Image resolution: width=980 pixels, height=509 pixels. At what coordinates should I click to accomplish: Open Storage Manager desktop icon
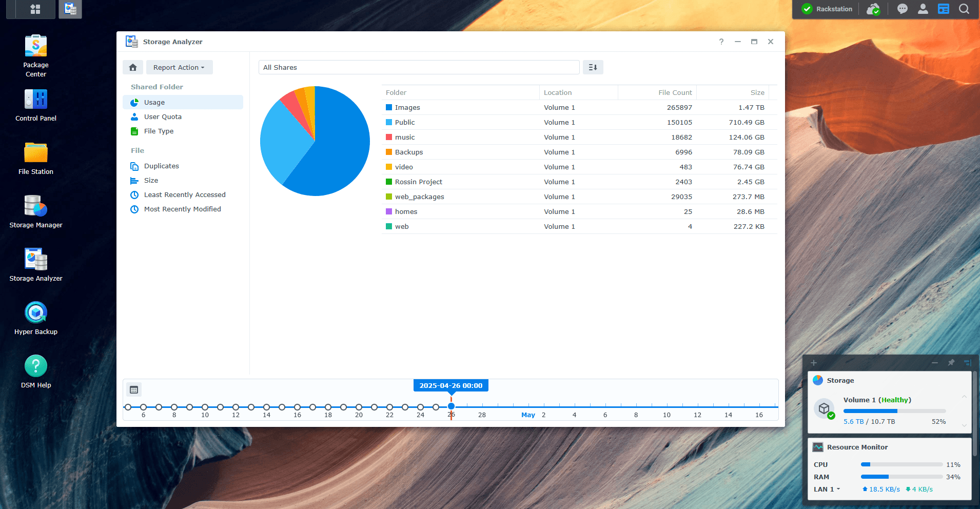[x=36, y=211]
